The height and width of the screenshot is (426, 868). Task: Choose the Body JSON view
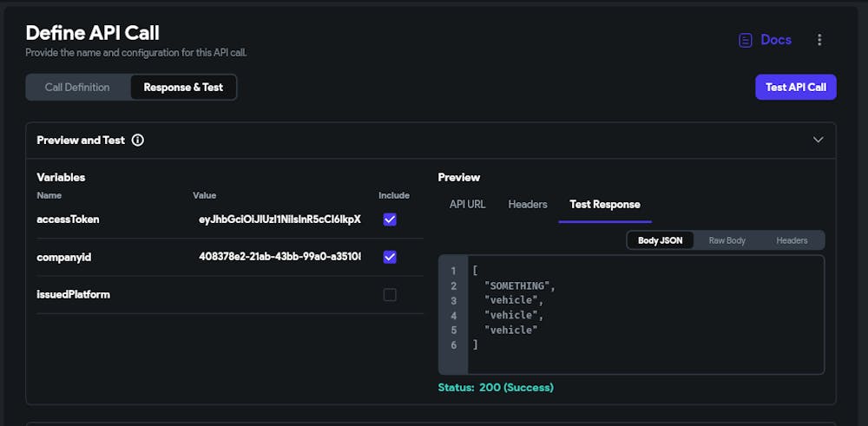[660, 240]
